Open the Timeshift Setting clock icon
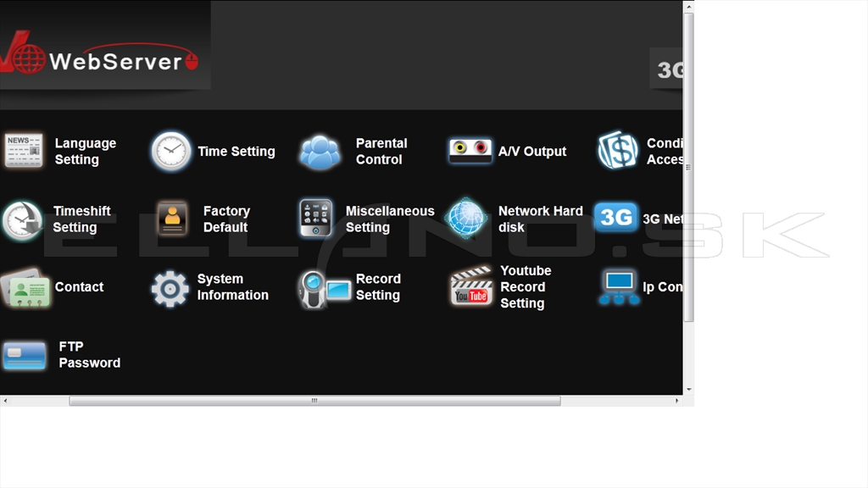Viewport: 868px width, 488px height. point(23,221)
